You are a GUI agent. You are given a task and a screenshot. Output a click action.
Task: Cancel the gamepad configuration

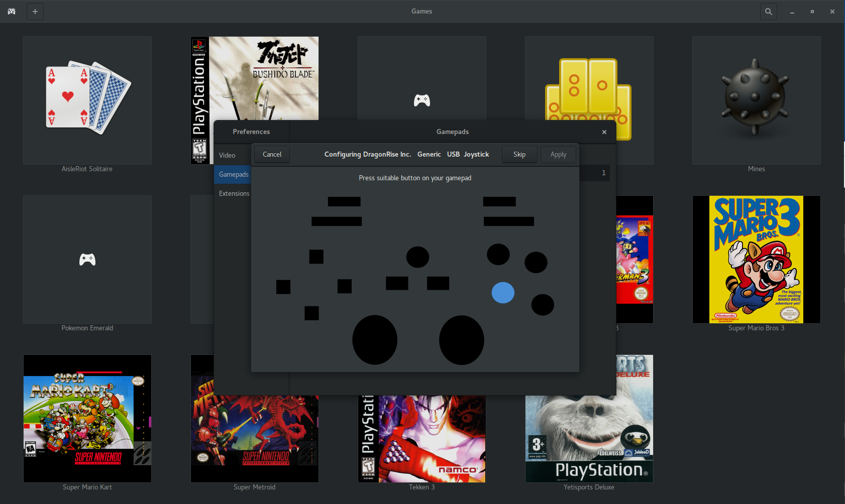tap(272, 154)
